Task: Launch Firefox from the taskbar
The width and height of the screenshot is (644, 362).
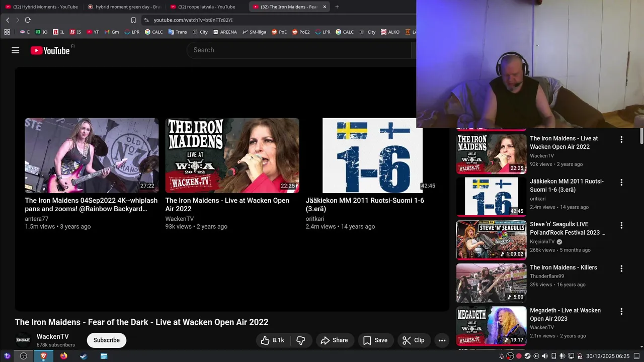Action: pyautogui.click(x=63, y=356)
